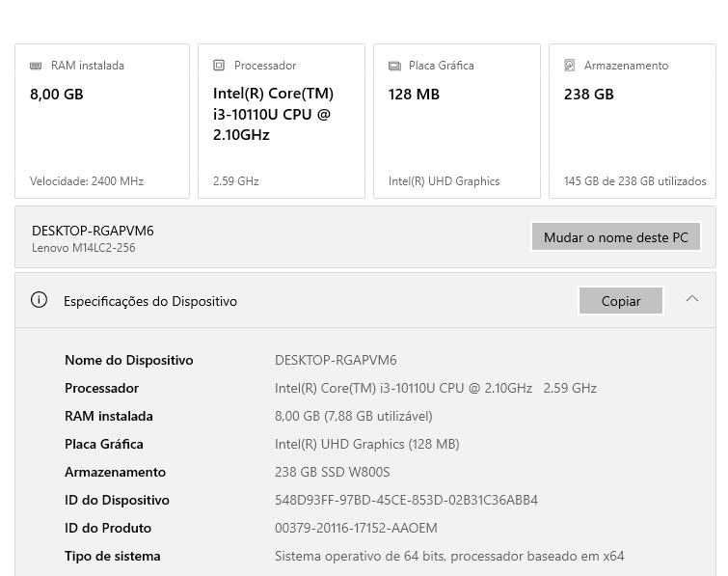Viewport: 728px width, 576px height.
Task: Copy device specifications with the Copiar button
Action: point(621,301)
